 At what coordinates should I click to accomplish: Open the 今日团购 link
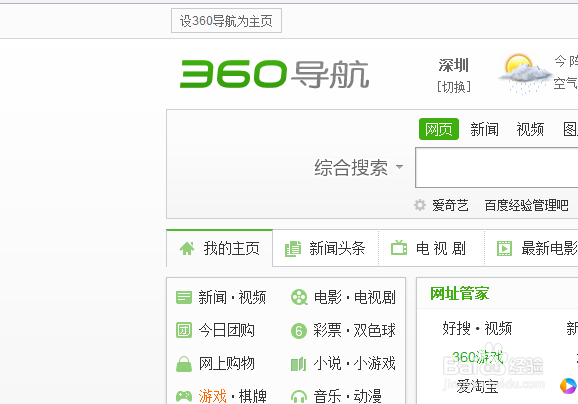click(x=226, y=331)
